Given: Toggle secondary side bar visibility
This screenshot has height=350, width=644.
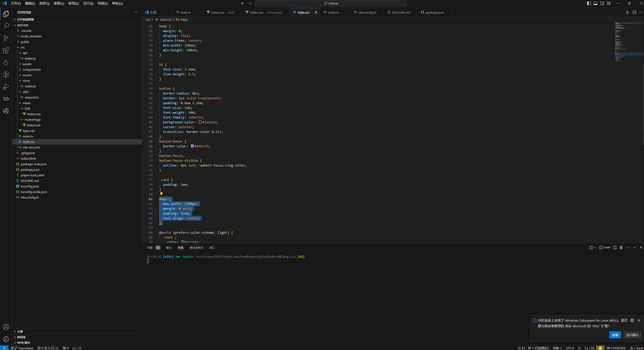Looking at the screenshot, I should [602, 3].
